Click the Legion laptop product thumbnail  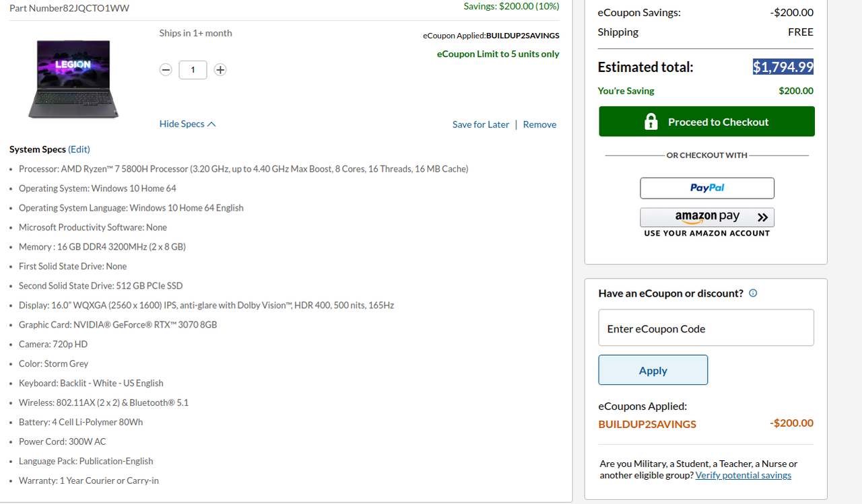73,79
